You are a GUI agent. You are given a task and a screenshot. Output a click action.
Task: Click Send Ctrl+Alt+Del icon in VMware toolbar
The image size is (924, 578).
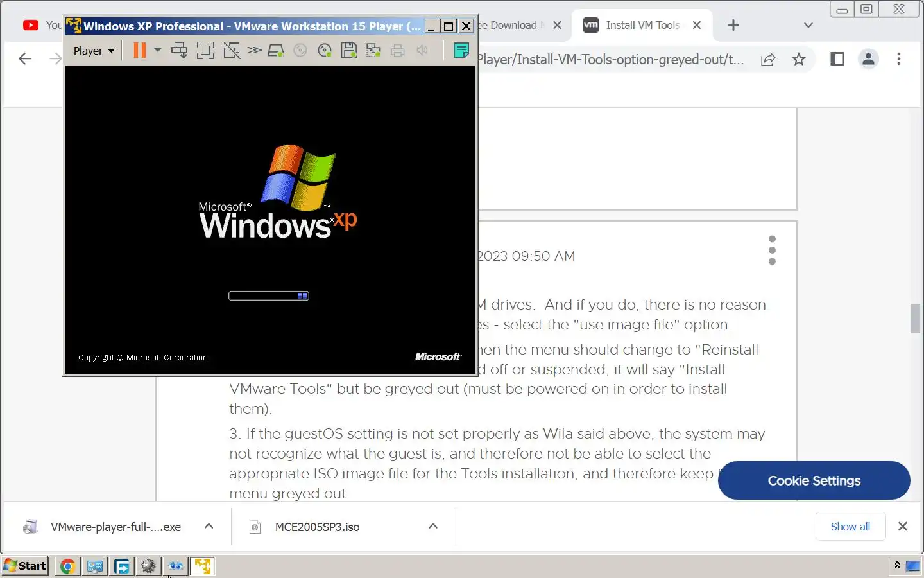tap(180, 50)
